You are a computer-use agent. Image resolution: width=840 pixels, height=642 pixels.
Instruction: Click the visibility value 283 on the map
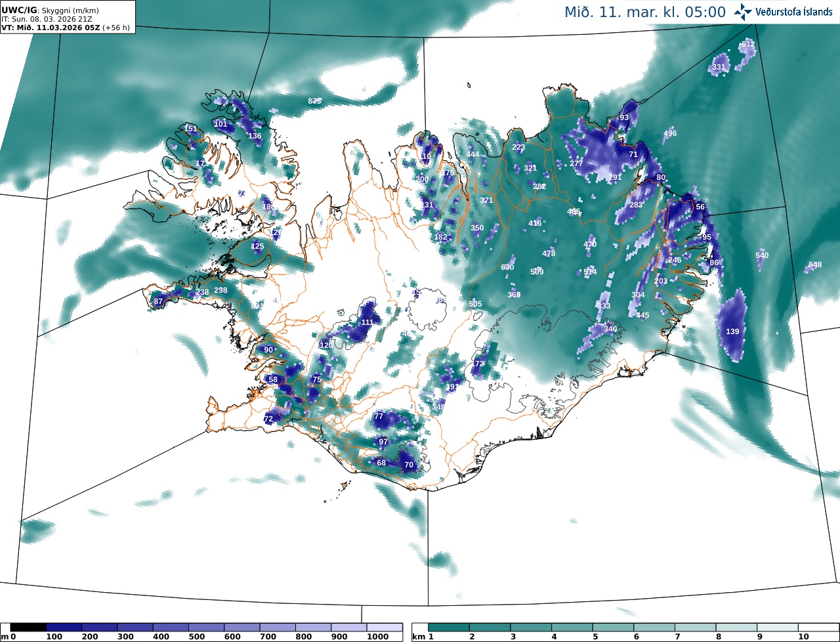[x=636, y=205]
